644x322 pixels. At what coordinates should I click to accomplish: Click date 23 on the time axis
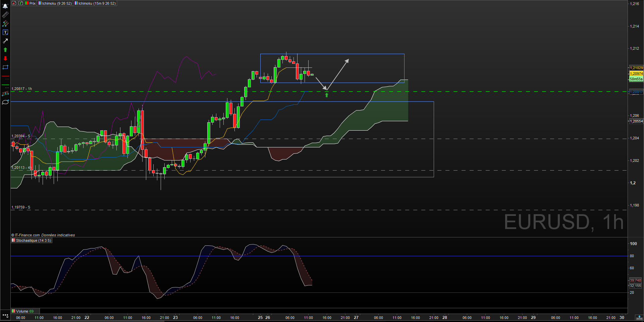click(175, 318)
